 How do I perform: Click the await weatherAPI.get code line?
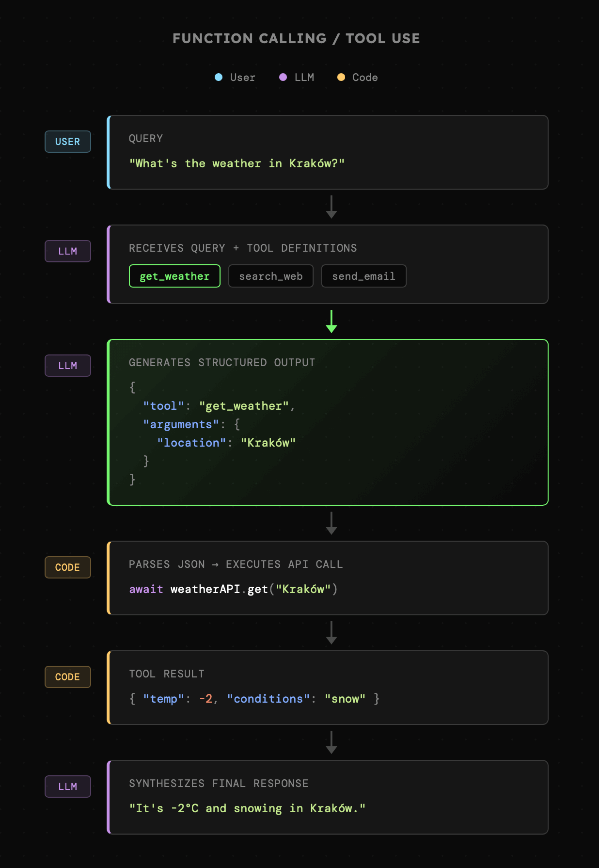pyautogui.click(x=233, y=589)
